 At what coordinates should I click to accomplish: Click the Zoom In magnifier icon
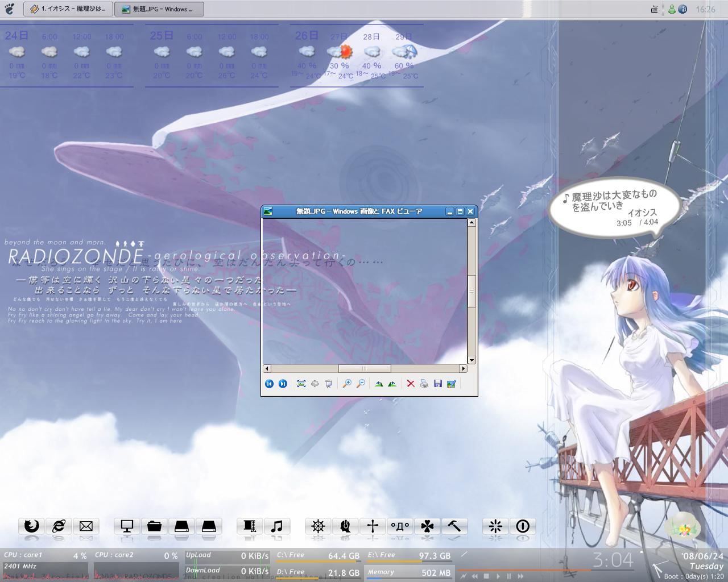click(x=346, y=384)
